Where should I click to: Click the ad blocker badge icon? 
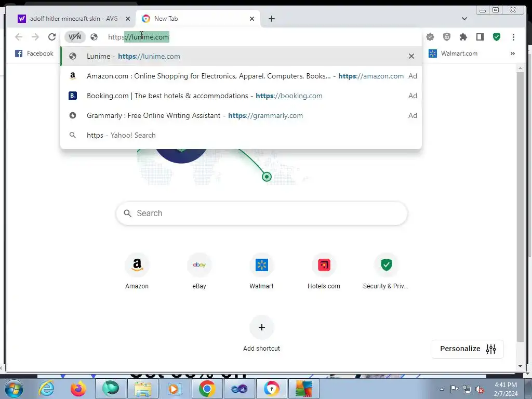[430, 37]
